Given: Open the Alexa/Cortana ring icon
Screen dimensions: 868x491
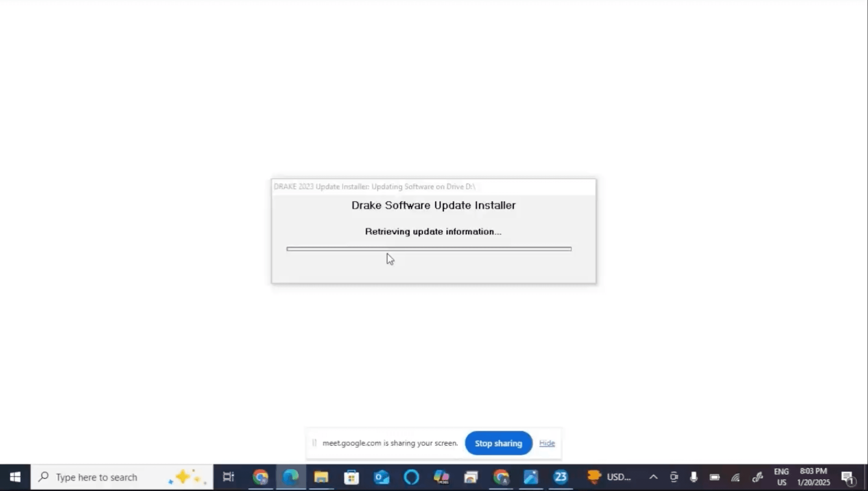Looking at the screenshot, I should point(411,477).
